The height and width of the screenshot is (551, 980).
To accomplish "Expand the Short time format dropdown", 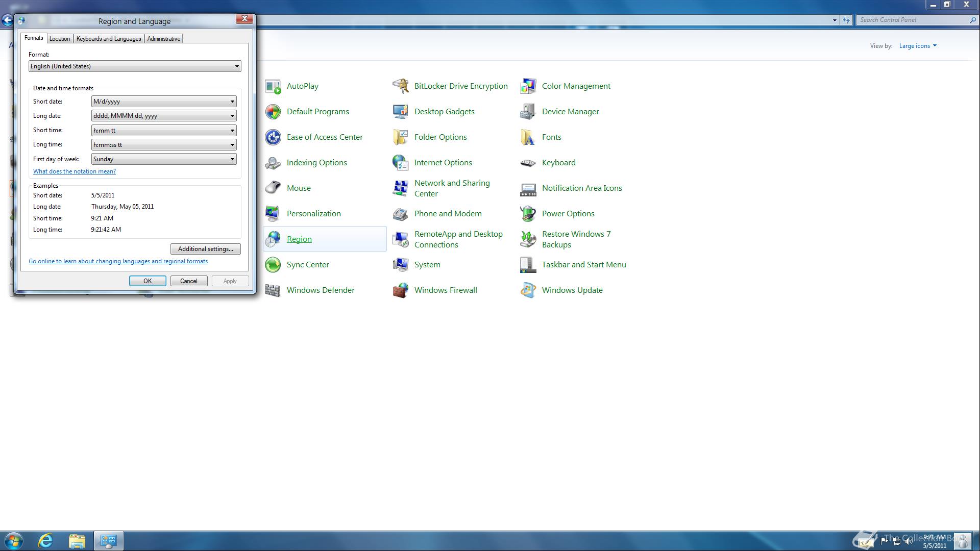I will coord(164,131).
